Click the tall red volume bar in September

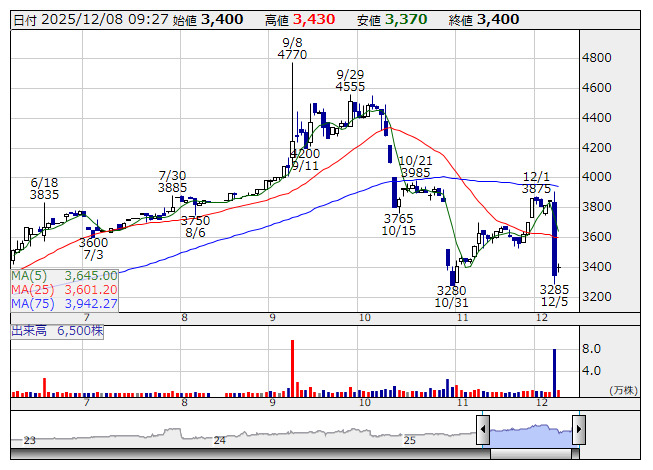click(292, 368)
